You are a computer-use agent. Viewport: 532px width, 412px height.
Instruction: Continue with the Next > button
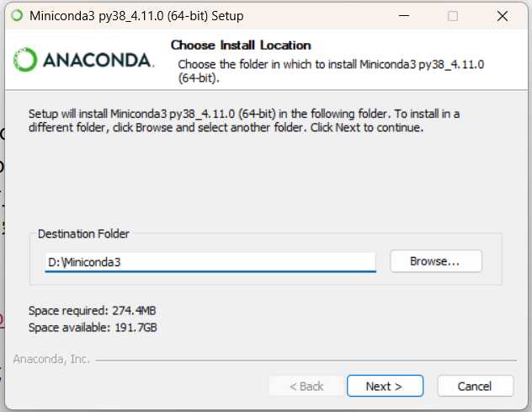(x=385, y=386)
